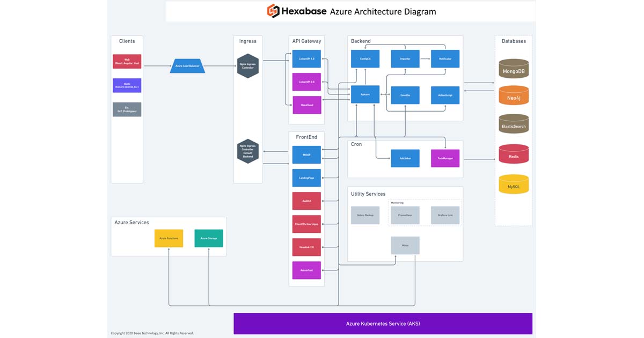Screen dimensions: 644x338
Task: Click the Hexabase logo in the title bar
Action: click(272, 10)
